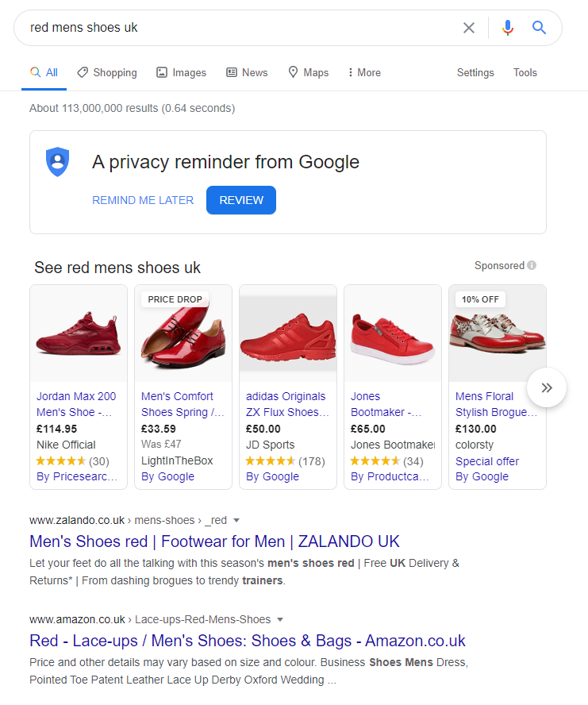
Task: Expand the Amazon result options arrow
Action: click(x=280, y=619)
